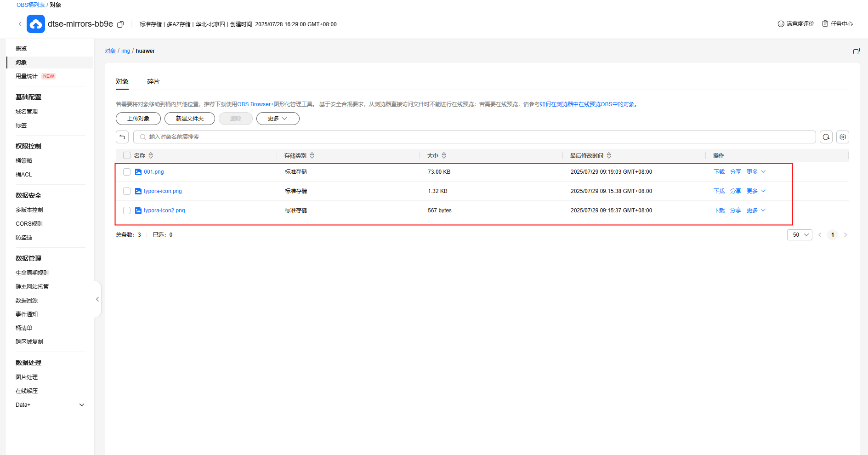Download typora-icon2.png via 下载 link
Image resolution: width=868 pixels, height=455 pixels.
(719, 210)
